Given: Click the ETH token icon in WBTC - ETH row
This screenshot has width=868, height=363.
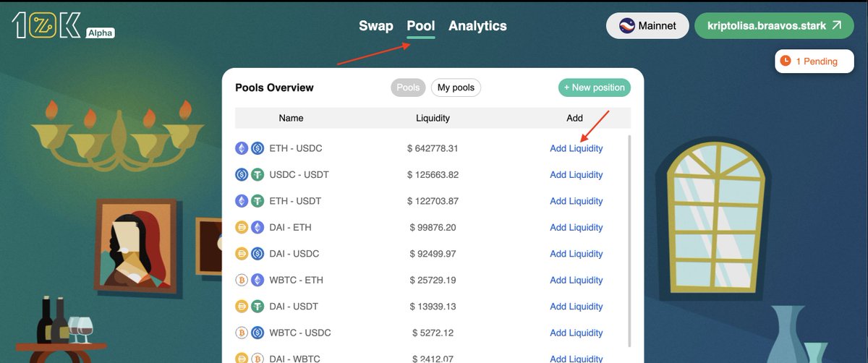Looking at the screenshot, I should 258,280.
